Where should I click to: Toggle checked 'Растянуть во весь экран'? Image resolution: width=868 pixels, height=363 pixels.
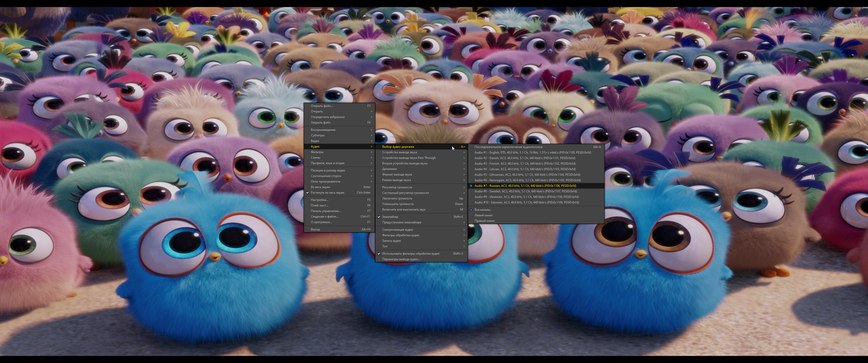coord(340,193)
